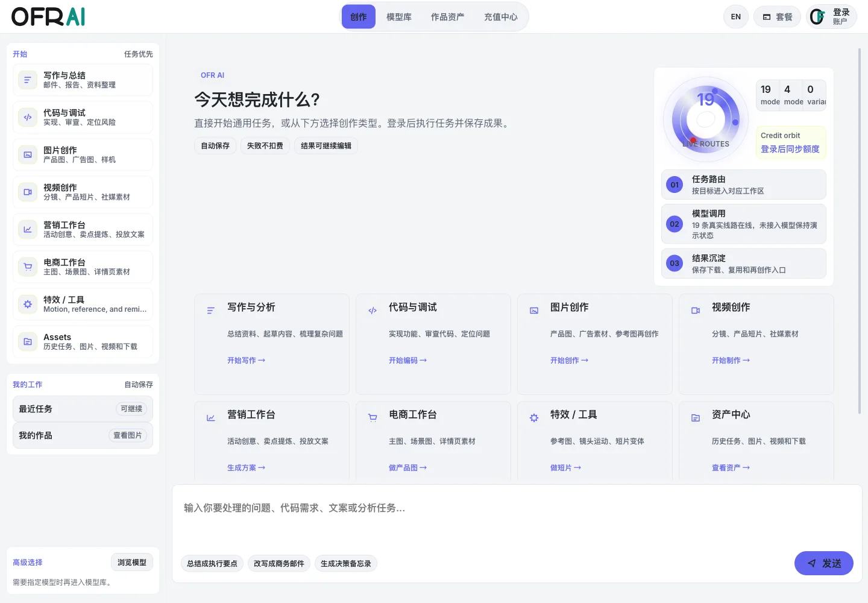Switch to the 创作 tab
The image size is (868, 603).
point(359,17)
